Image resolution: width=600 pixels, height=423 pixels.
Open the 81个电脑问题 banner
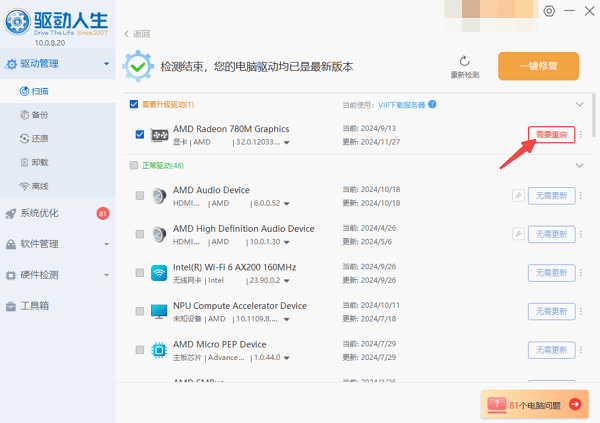(534, 404)
